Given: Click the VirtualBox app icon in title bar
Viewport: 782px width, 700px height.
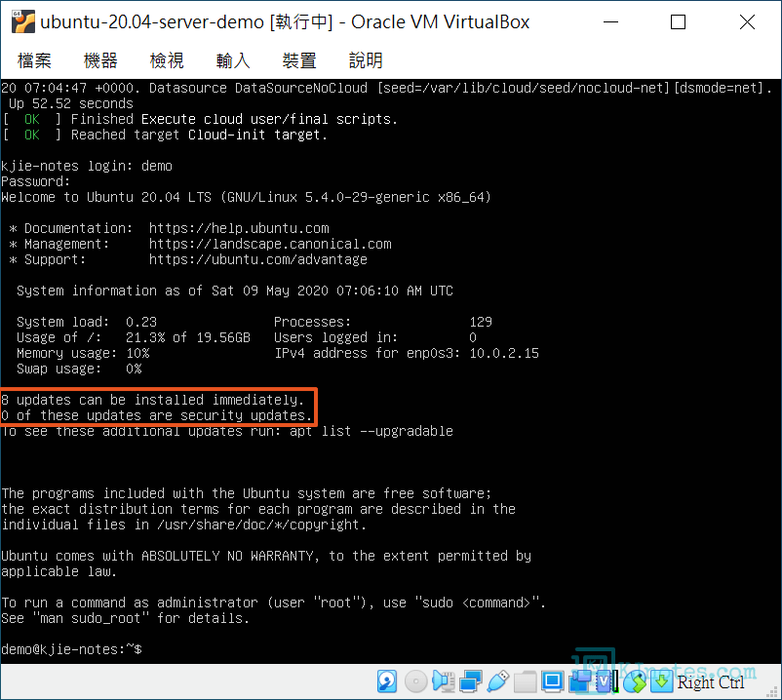Looking at the screenshot, I should [23, 22].
